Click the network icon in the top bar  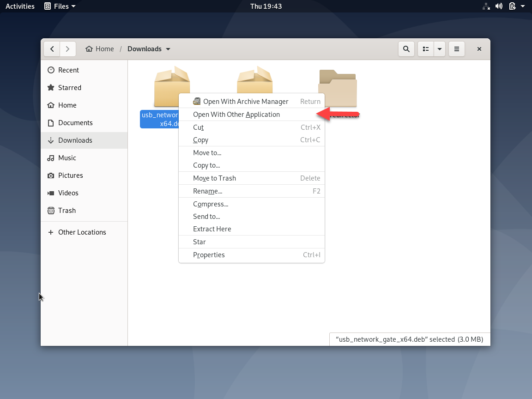pos(486,6)
